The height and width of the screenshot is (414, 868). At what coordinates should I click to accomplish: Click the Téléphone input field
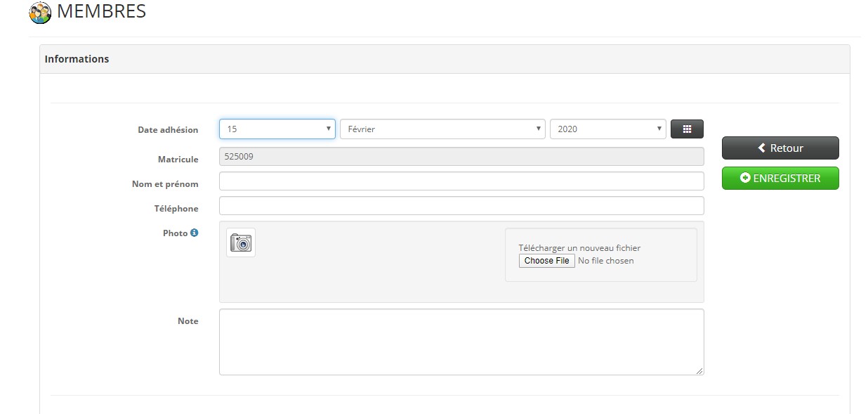(461, 206)
